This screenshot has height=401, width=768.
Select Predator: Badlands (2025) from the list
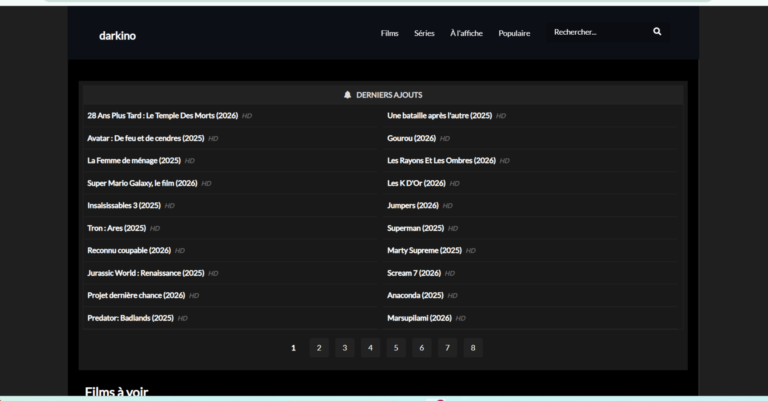click(x=130, y=318)
